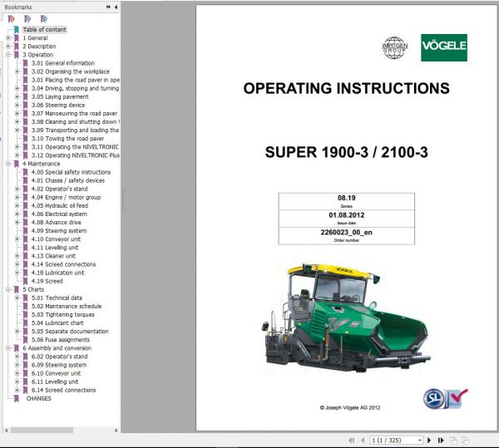Image resolution: width=499 pixels, height=448 pixels.
Task: Open 4.14 Screed connections bookmark
Action: (x=63, y=264)
